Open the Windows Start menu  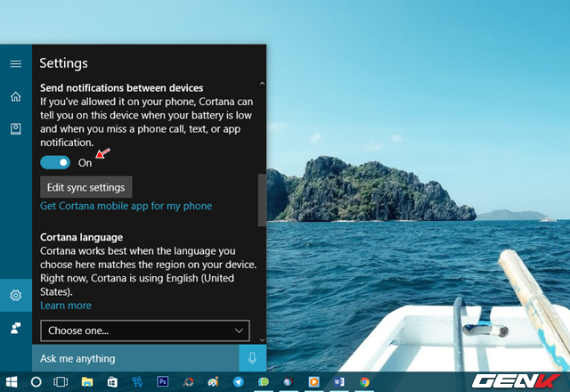click(x=12, y=382)
